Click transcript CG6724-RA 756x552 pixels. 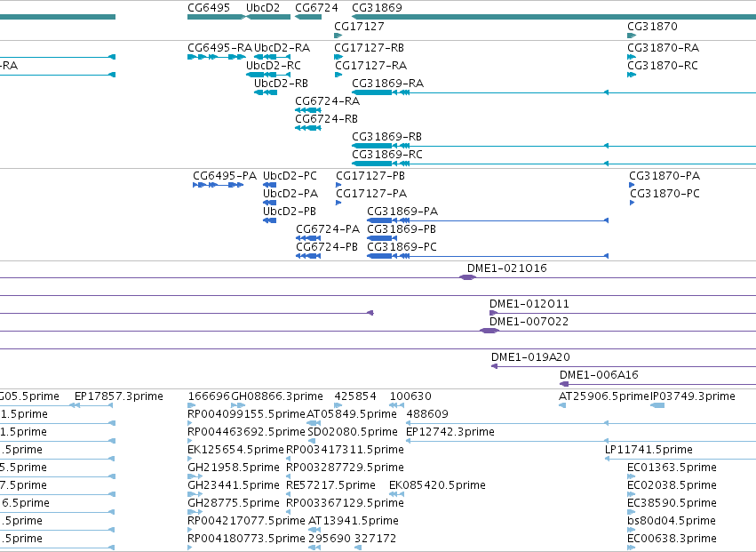(x=328, y=101)
